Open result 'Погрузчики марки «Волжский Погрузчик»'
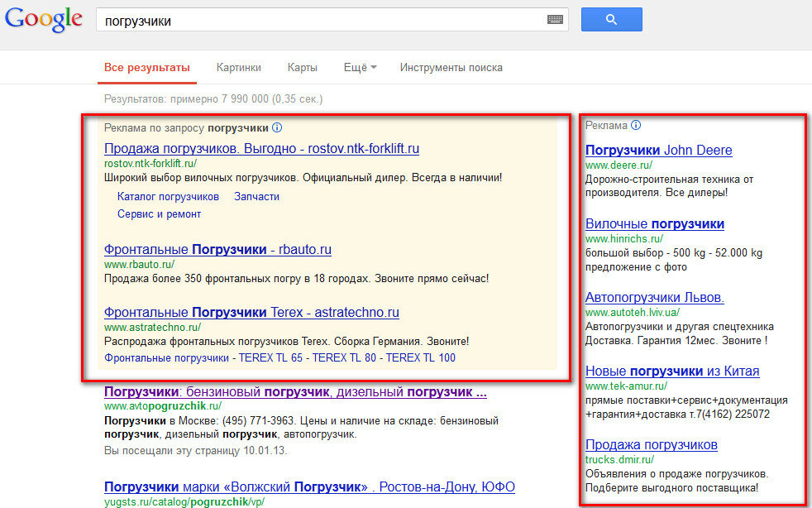This screenshot has width=812, height=508. tap(310, 487)
